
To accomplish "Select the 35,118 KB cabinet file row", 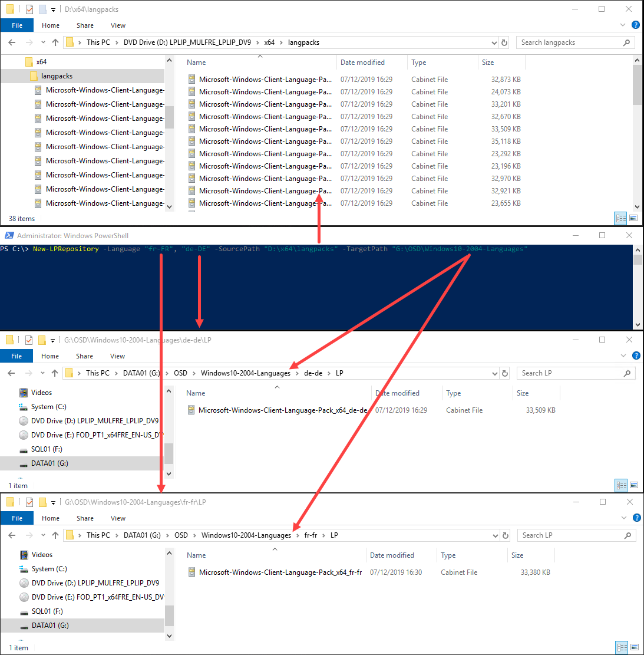I will pos(354,141).
